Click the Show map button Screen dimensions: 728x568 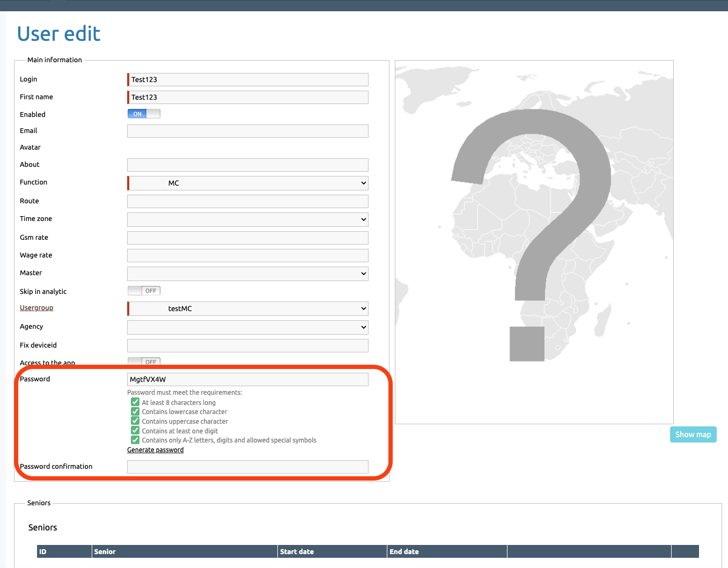pyautogui.click(x=693, y=434)
